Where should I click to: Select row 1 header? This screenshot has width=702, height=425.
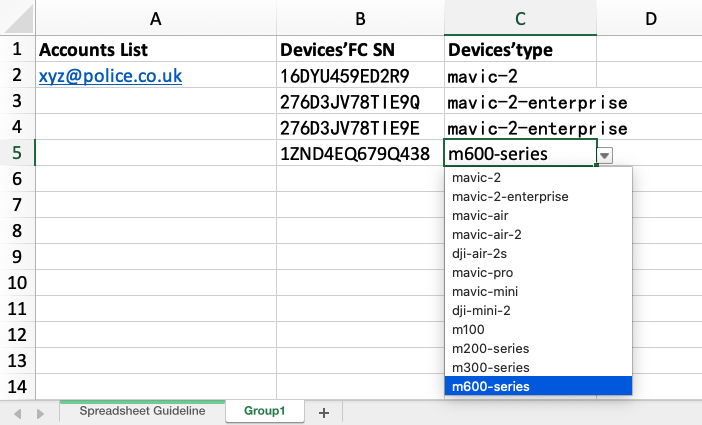pos(17,49)
